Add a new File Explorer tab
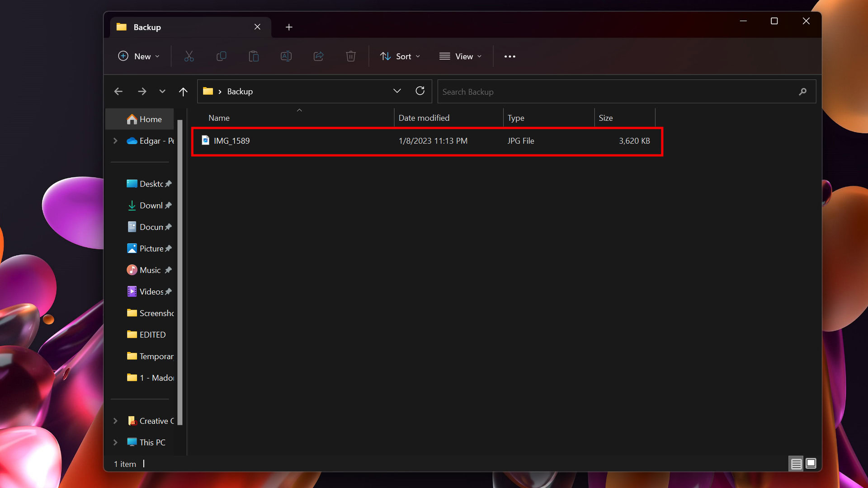This screenshot has width=868, height=488. [289, 27]
